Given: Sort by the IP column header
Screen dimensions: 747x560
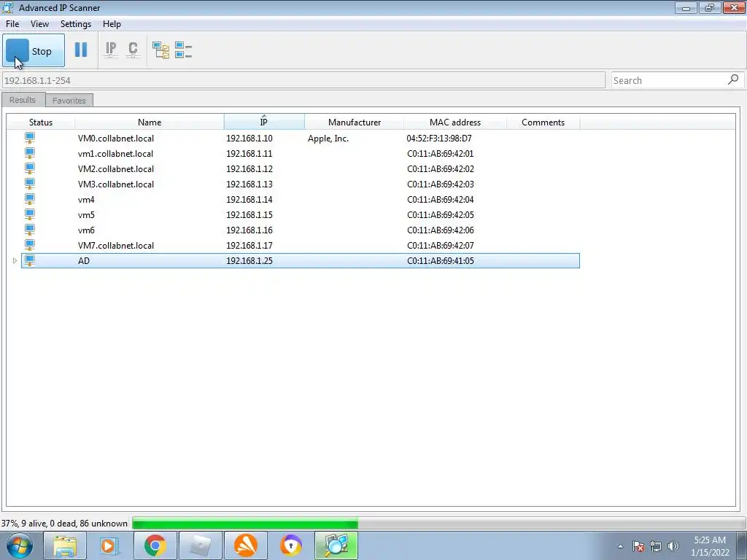Looking at the screenshot, I should coord(264,122).
